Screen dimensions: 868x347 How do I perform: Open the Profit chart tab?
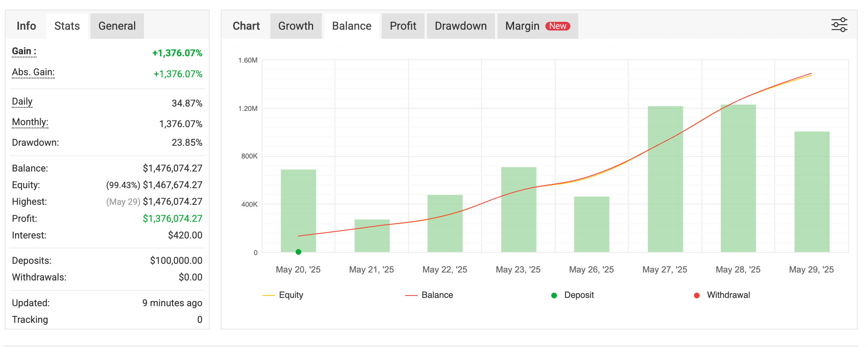(403, 26)
